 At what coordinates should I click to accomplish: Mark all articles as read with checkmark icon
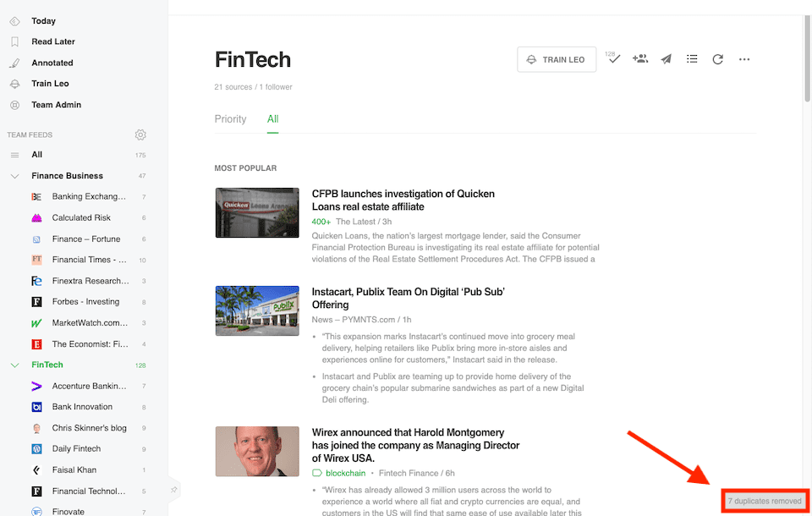[x=613, y=59]
